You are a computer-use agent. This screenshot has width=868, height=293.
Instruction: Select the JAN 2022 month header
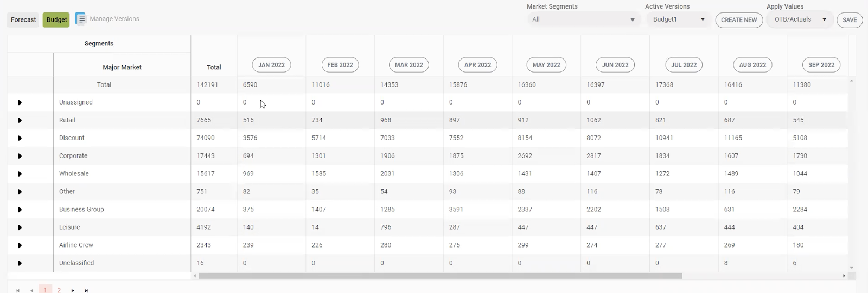(x=271, y=65)
